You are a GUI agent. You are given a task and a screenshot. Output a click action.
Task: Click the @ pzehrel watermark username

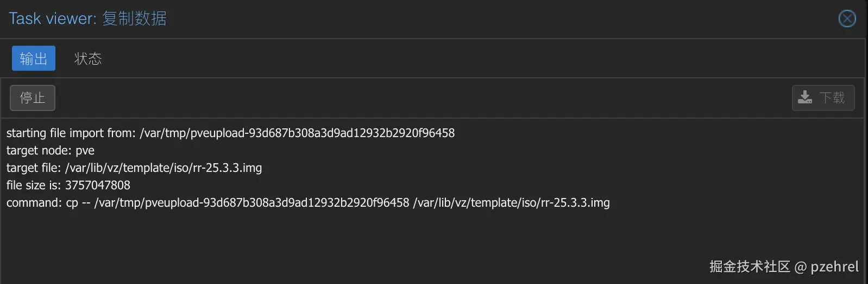click(827, 267)
